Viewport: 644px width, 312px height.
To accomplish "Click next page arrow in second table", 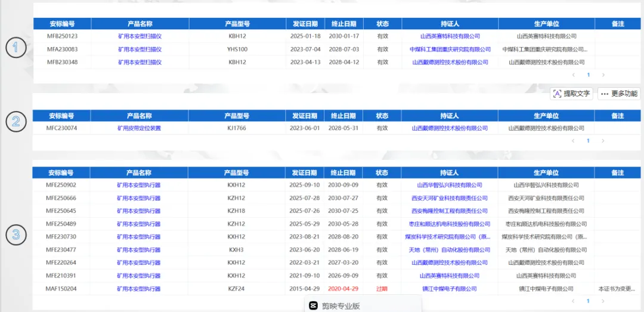I will (603, 141).
